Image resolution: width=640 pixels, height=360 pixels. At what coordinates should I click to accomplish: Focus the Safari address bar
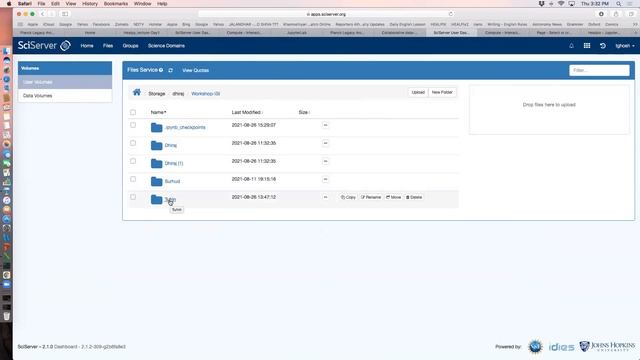326,14
